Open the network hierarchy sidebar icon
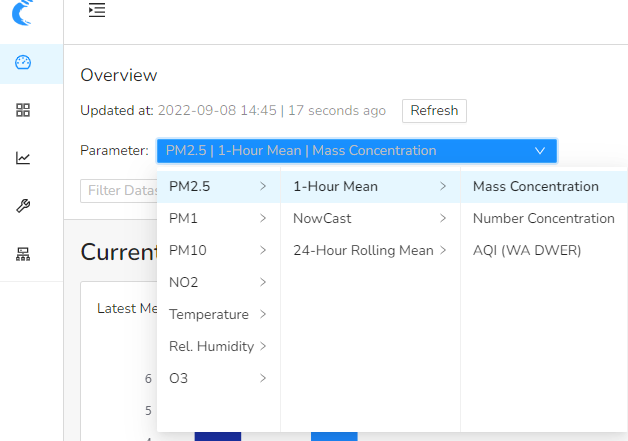 click(x=23, y=254)
